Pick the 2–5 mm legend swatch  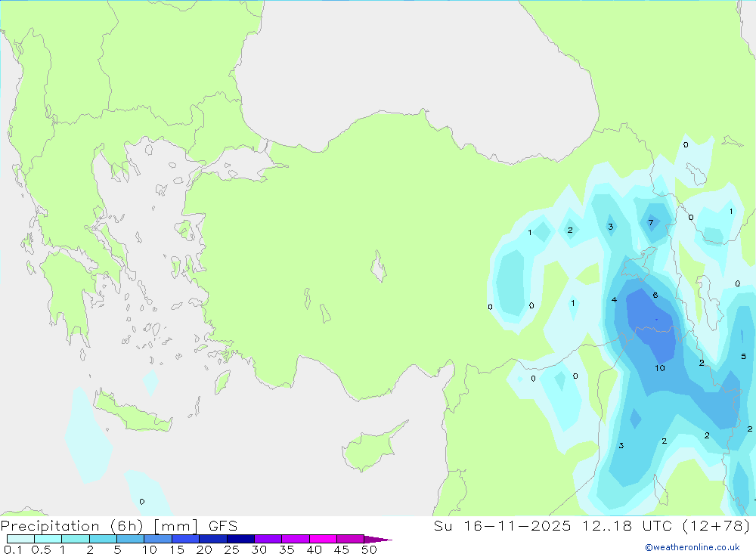103,539
